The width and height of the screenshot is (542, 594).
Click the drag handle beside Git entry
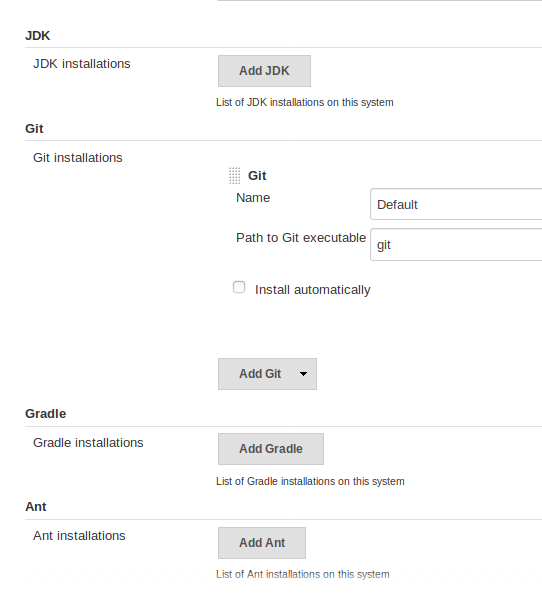[234, 176]
